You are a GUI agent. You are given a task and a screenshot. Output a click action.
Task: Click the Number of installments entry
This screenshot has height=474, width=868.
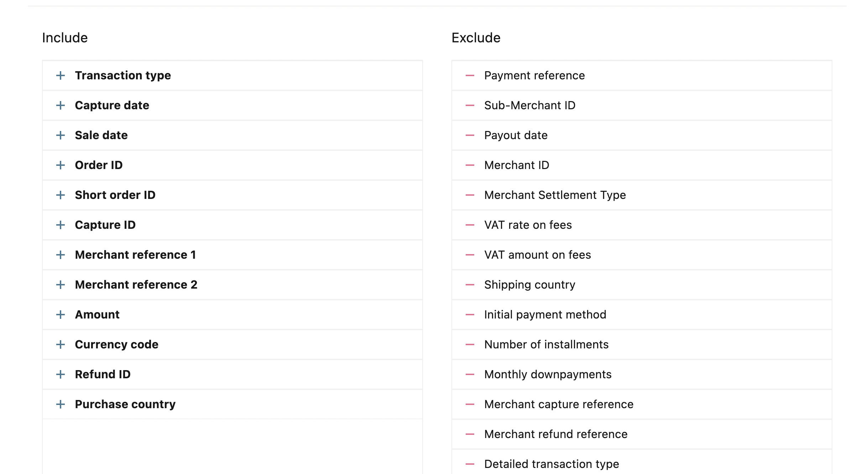point(642,344)
